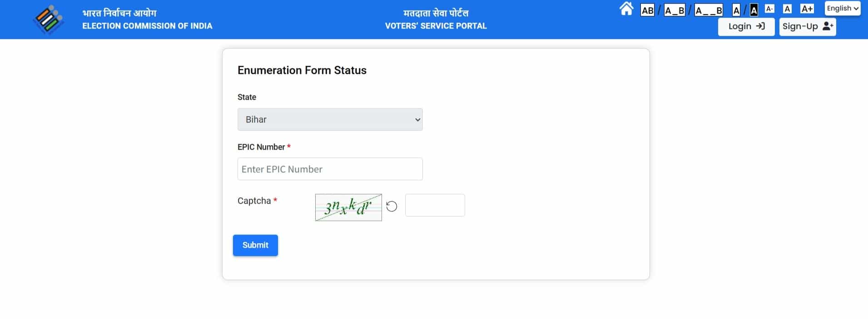Decrease font size with A- icon
This screenshot has width=868, height=319.
769,9
